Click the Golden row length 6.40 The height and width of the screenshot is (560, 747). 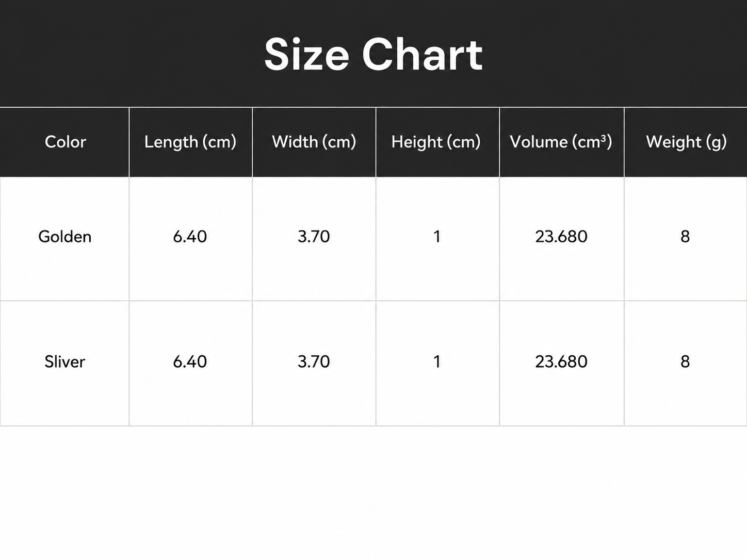tap(190, 236)
